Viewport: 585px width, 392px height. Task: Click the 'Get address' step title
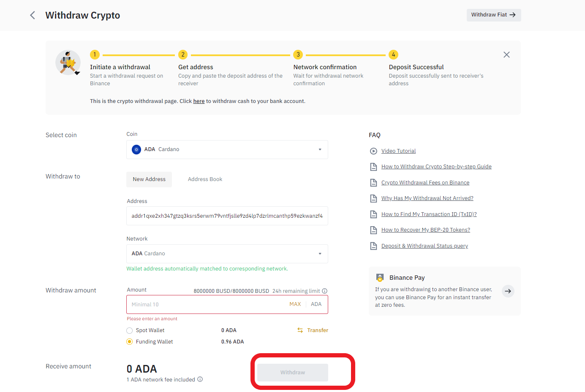pos(196,67)
